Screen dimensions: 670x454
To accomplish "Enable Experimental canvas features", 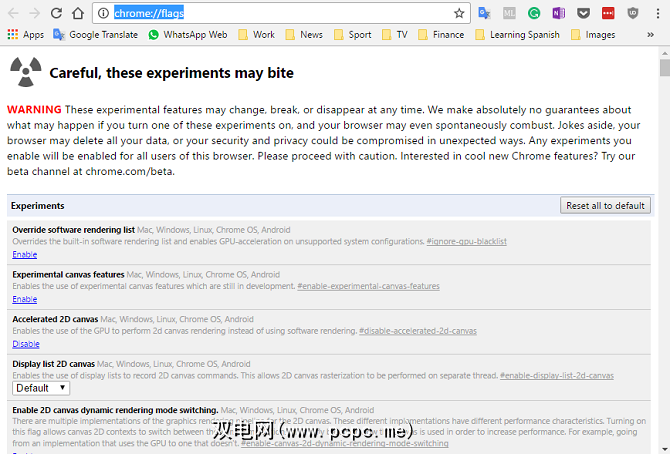I will tap(24, 299).
